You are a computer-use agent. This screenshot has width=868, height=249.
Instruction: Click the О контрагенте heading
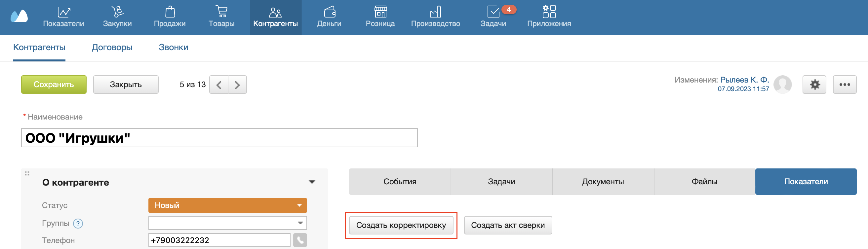(x=75, y=182)
